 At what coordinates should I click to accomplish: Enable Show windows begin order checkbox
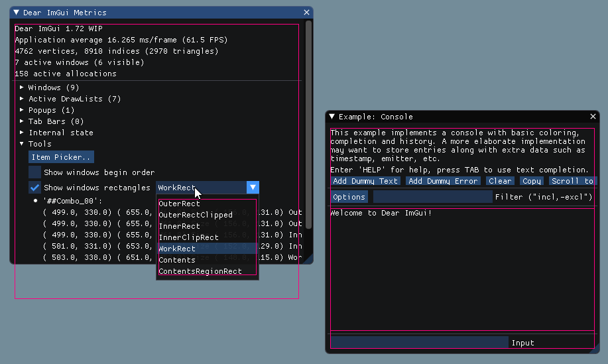[x=35, y=172]
